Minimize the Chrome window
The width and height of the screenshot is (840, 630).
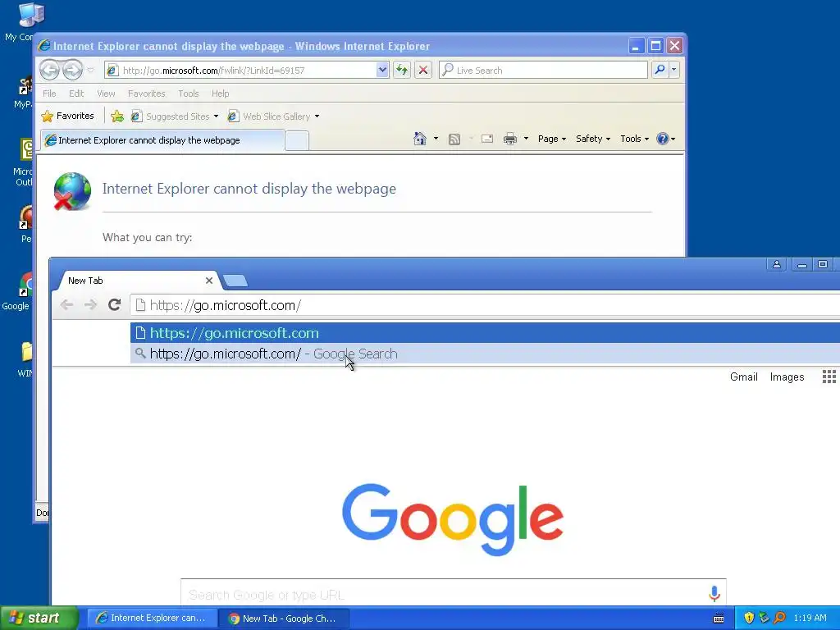[x=802, y=264]
